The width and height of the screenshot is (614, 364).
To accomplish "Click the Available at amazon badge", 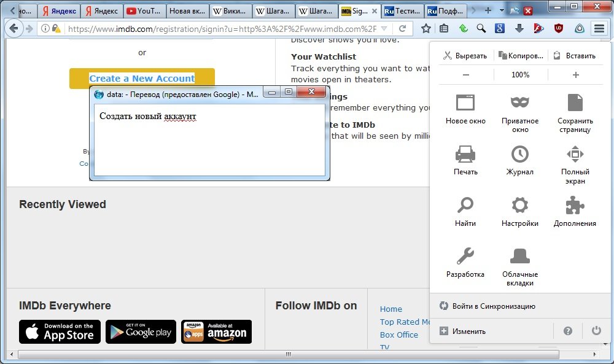I will [x=217, y=331].
